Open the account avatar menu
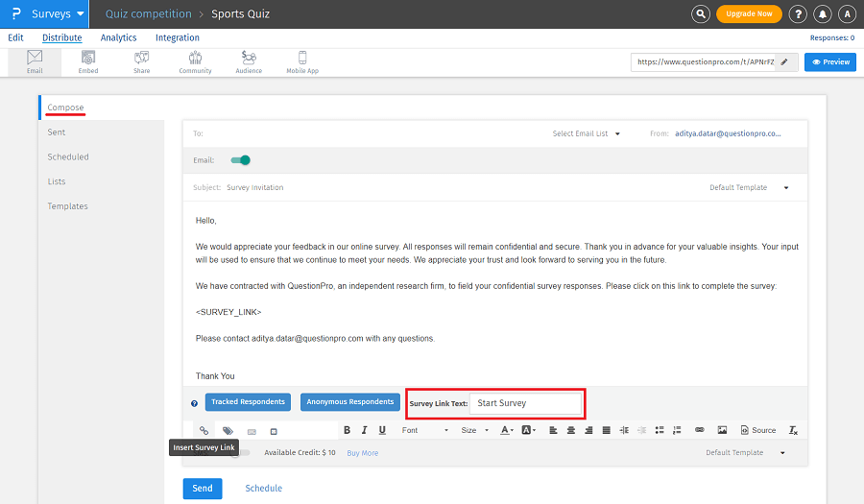 click(x=847, y=14)
